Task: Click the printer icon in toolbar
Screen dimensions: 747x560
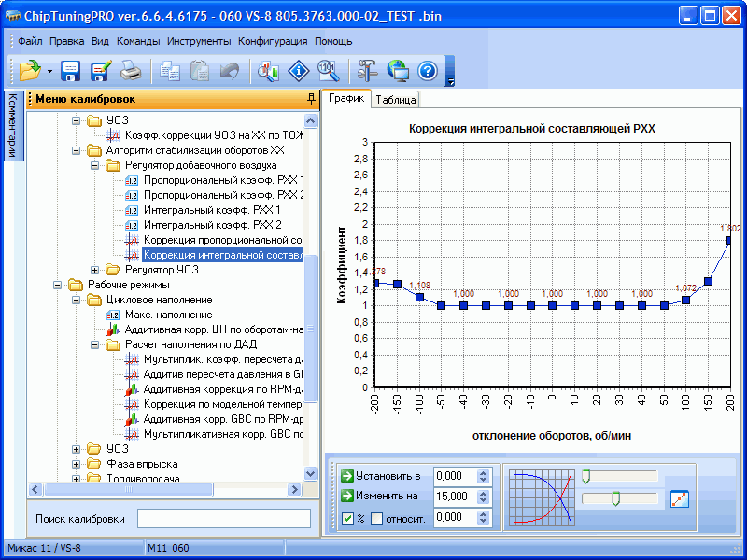Action: [x=132, y=71]
